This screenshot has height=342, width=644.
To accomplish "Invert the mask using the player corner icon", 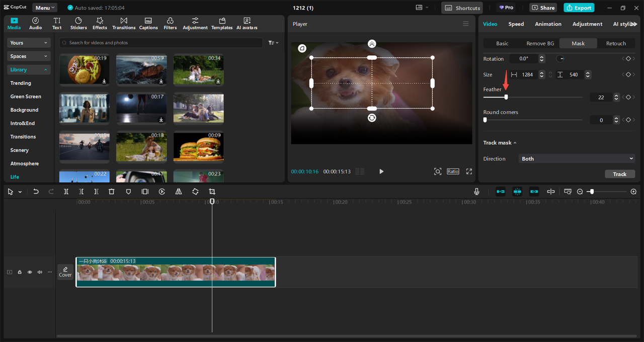I will point(302,48).
